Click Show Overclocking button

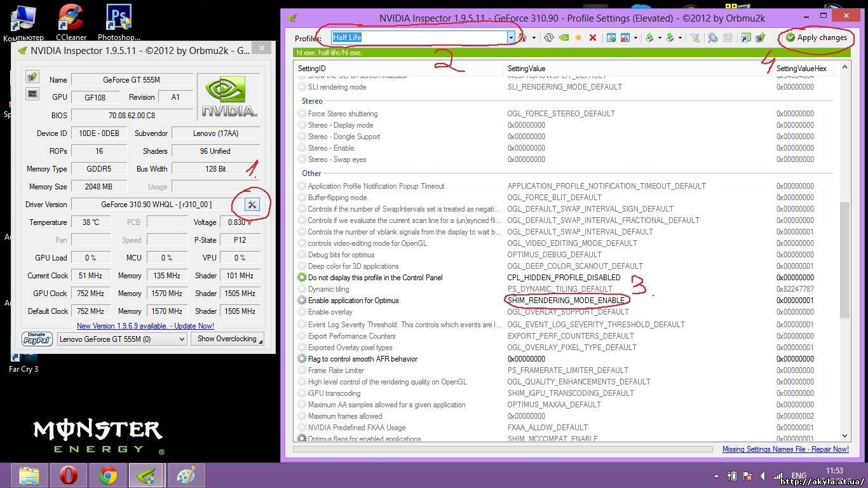pyautogui.click(x=228, y=339)
